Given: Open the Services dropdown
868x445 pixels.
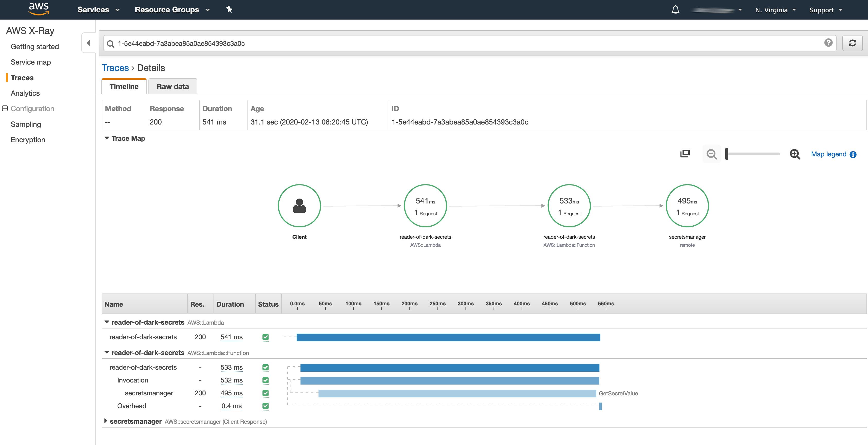Looking at the screenshot, I should 98,10.
